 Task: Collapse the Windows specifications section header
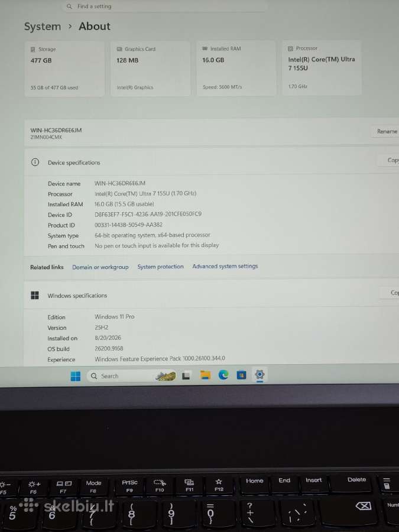212,294
